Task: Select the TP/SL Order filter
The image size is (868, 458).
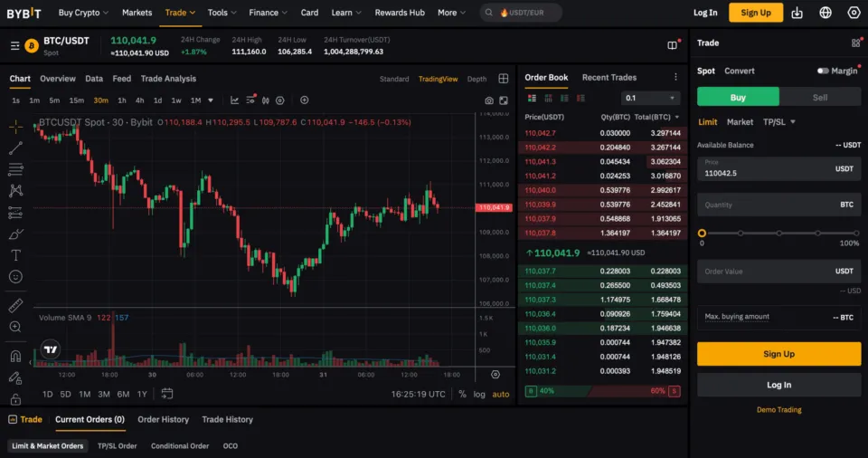Action: [118, 446]
